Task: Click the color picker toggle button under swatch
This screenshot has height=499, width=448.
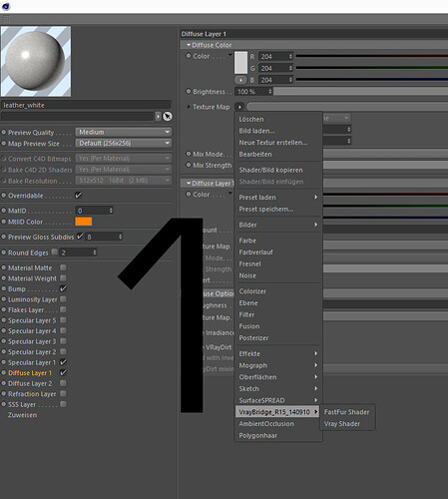Action: tap(240, 80)
